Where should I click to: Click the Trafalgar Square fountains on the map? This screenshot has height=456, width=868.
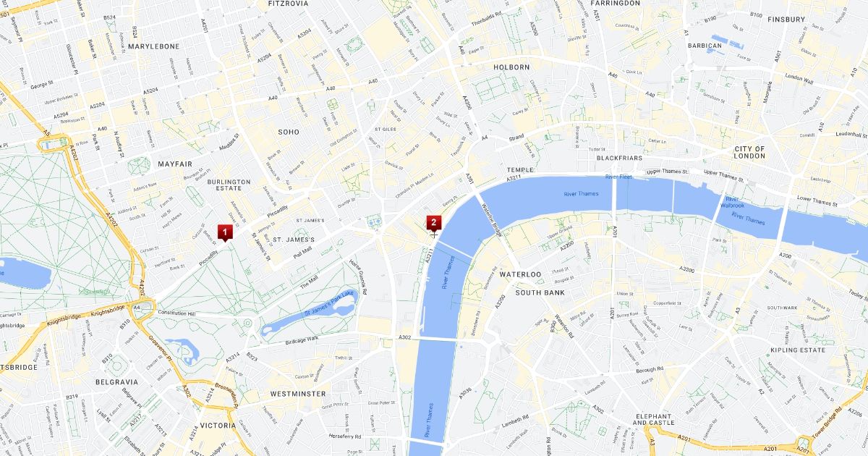click(x=376, y=221)
